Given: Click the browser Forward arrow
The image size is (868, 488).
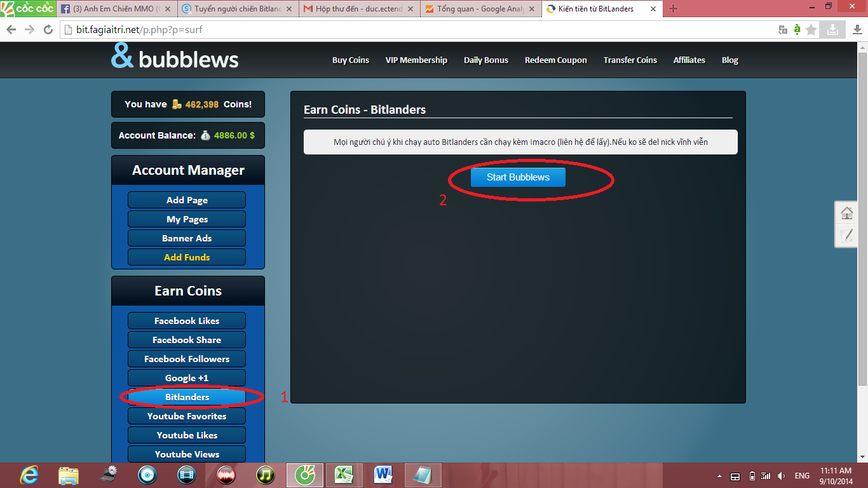Looking at the screenshot, I should point(29,30).
